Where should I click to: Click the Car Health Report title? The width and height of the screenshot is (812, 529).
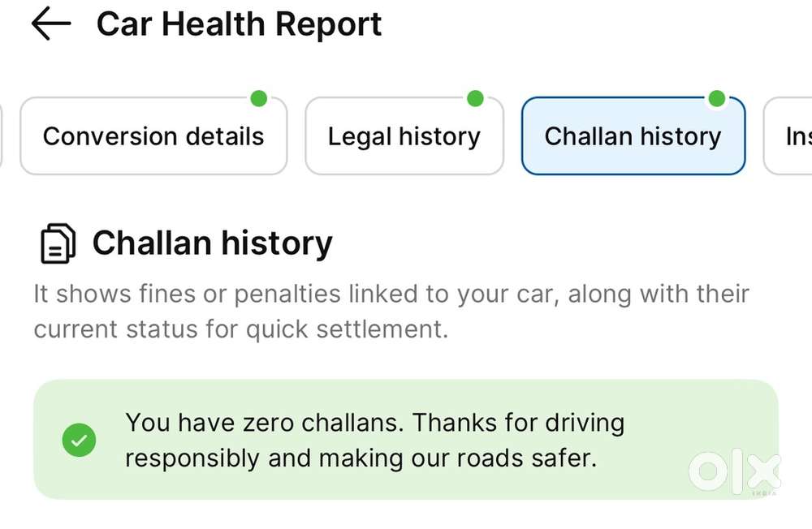(239, 25)
